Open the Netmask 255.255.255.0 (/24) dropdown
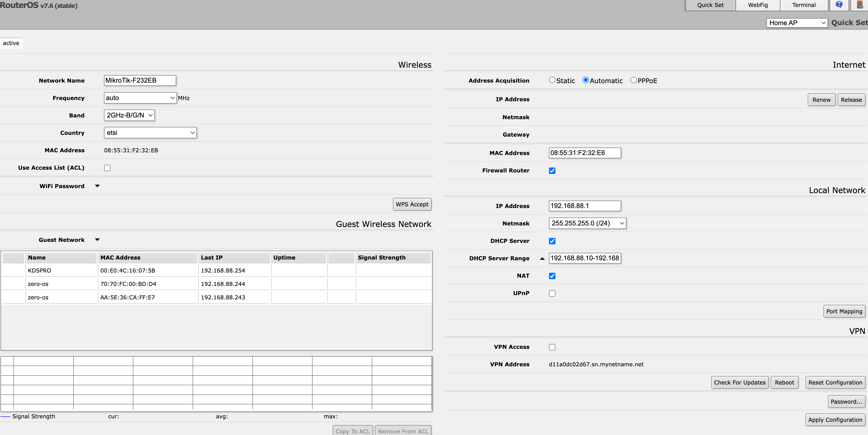This screenshot has width=868, height=435. pyautogui.click(x=587, y=223)
